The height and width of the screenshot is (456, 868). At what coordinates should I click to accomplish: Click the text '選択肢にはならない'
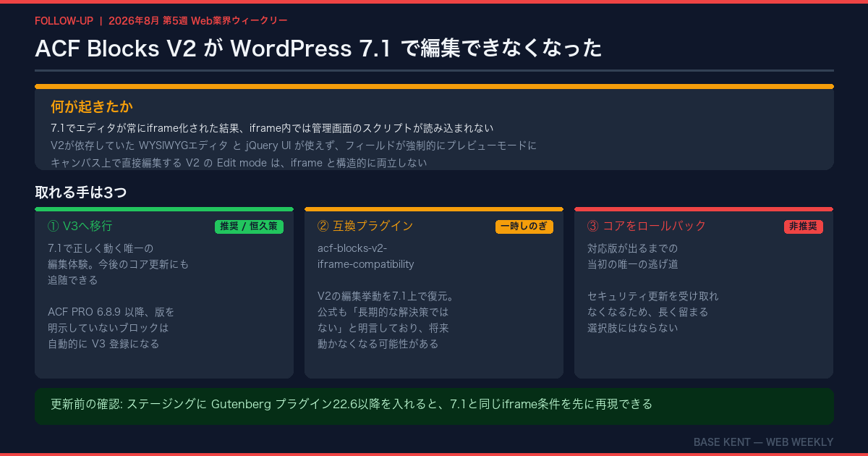(633, 328)
